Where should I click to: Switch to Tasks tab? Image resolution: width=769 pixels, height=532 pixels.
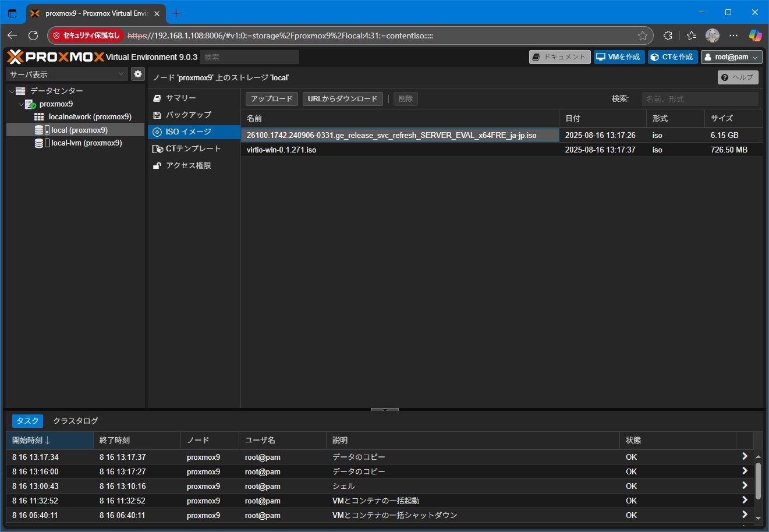(27, 421)
